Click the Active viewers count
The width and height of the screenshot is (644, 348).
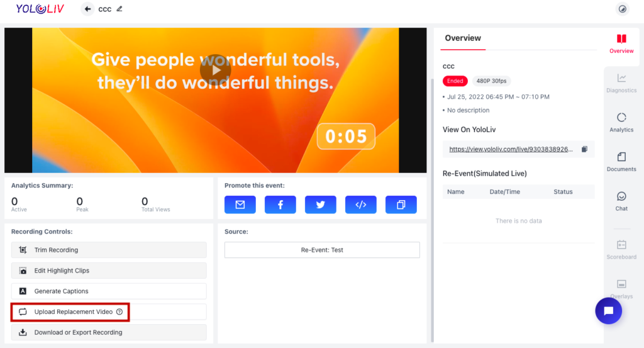14,201
